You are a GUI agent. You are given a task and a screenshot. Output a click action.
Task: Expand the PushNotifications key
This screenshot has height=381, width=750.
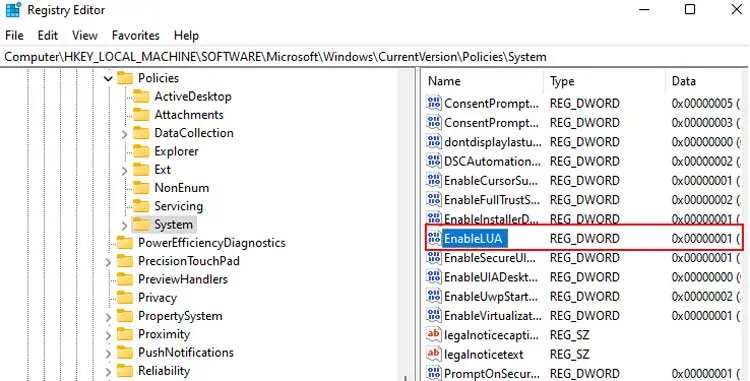pyautogui.click(x=108, y=353)
